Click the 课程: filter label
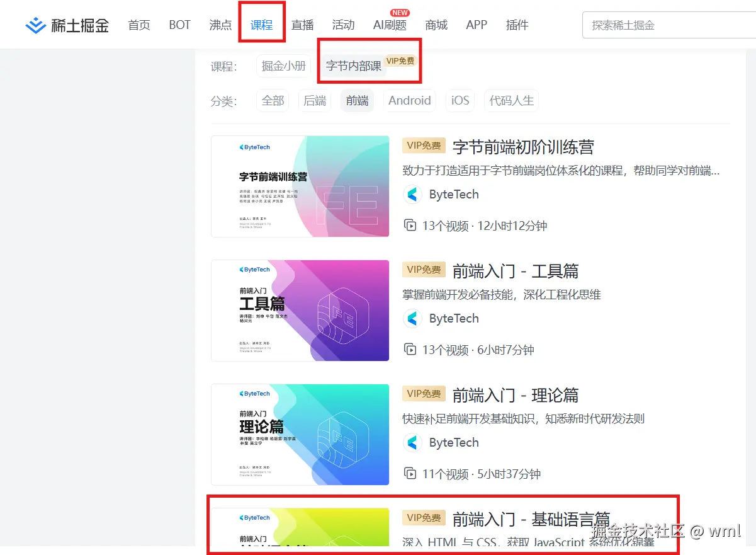 click(x=223, y=67)
